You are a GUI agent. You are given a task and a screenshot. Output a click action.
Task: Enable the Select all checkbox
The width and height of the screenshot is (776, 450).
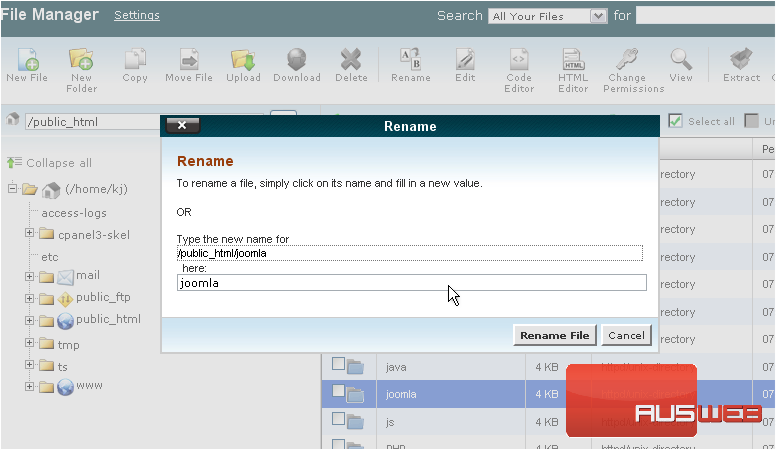(676, 121)
